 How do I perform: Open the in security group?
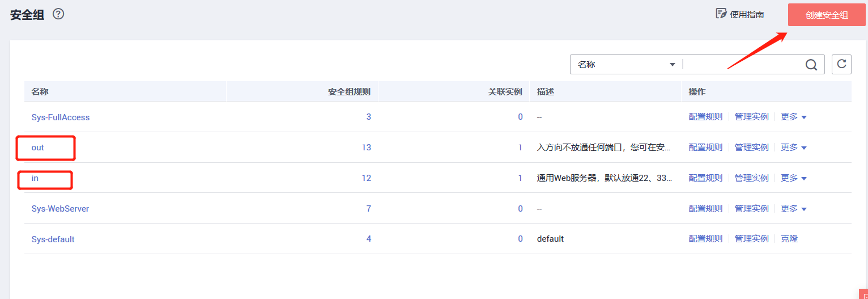point(35,178)
